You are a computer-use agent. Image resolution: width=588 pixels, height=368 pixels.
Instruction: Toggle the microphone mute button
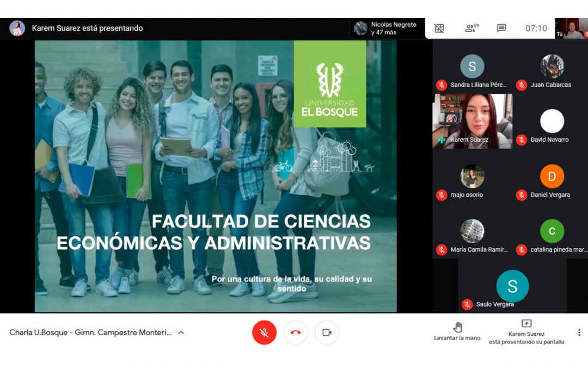[x=264, y=333]
